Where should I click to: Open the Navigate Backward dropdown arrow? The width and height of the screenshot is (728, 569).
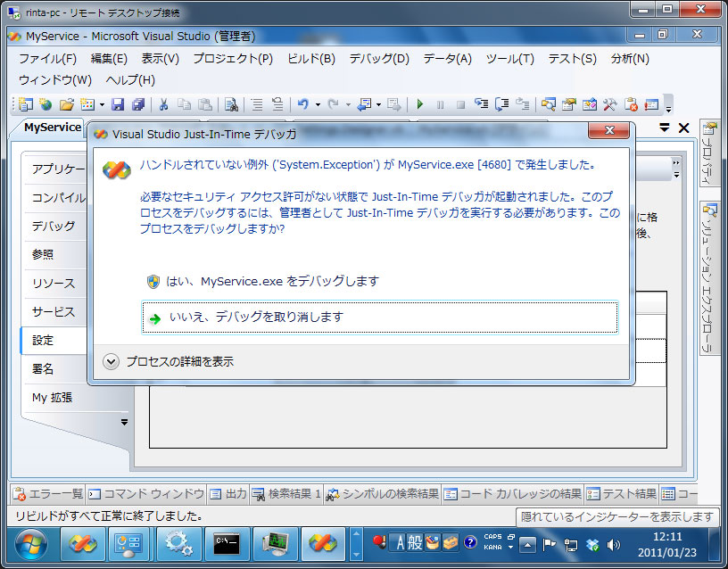(x=379, y=105)
